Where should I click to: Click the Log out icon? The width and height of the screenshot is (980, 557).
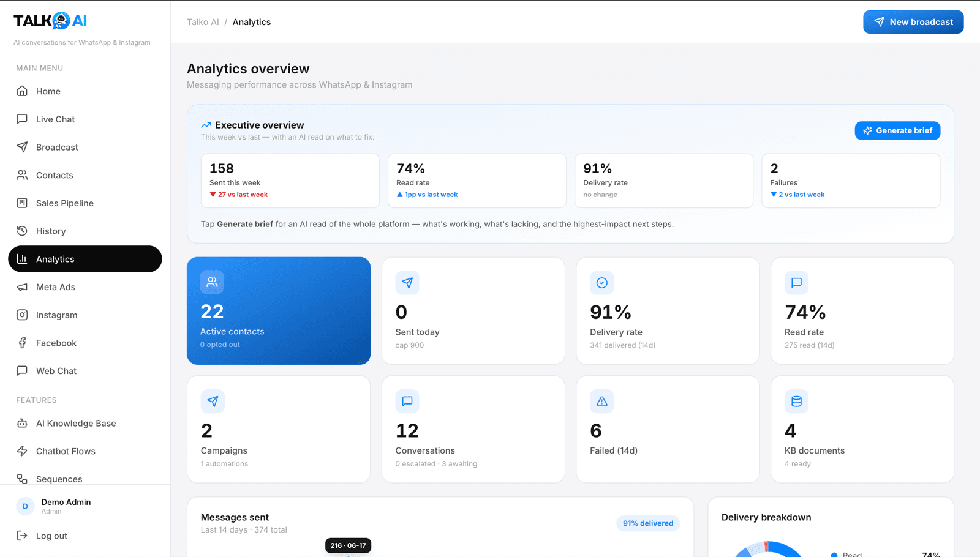pos(22,536)
